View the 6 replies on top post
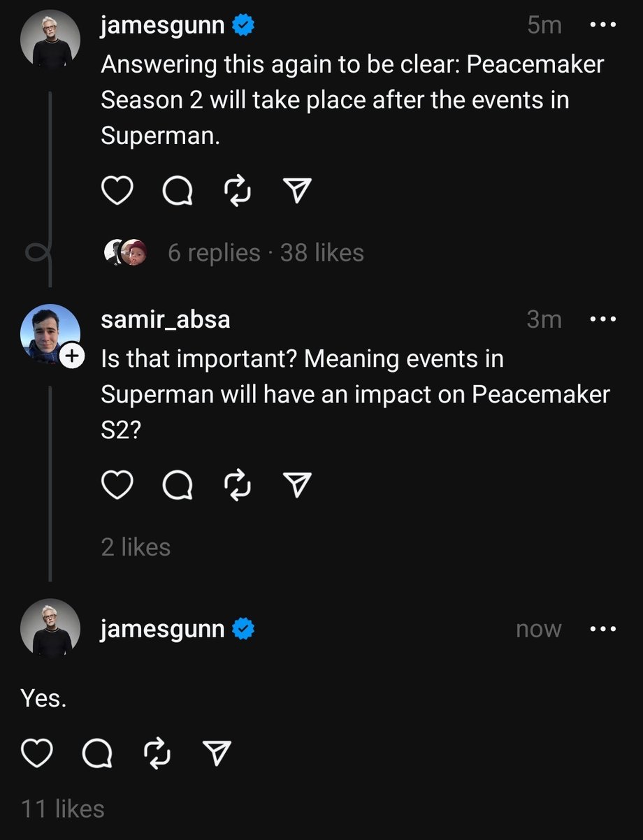The width and height of the screenshot is (643, 840). (214, 252)
